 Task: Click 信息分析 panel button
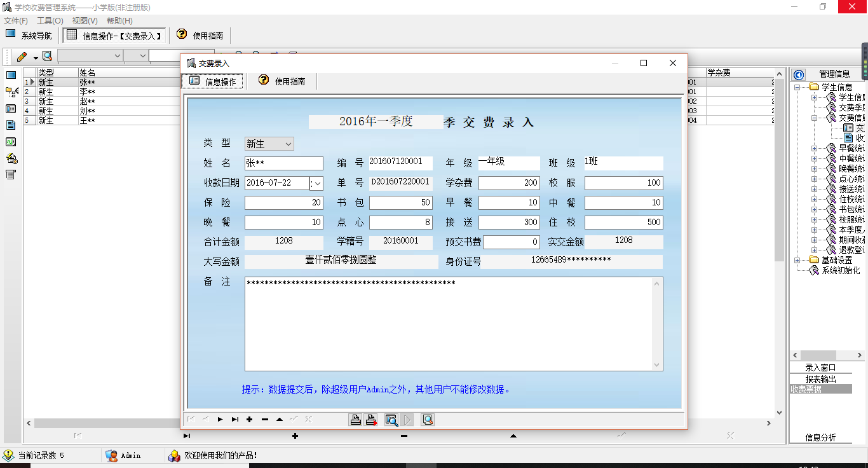pos(820,437)
